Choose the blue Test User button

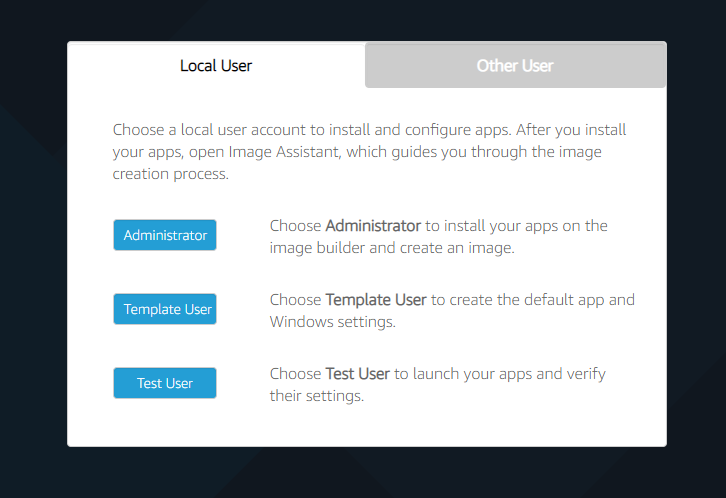coord(165,383)
